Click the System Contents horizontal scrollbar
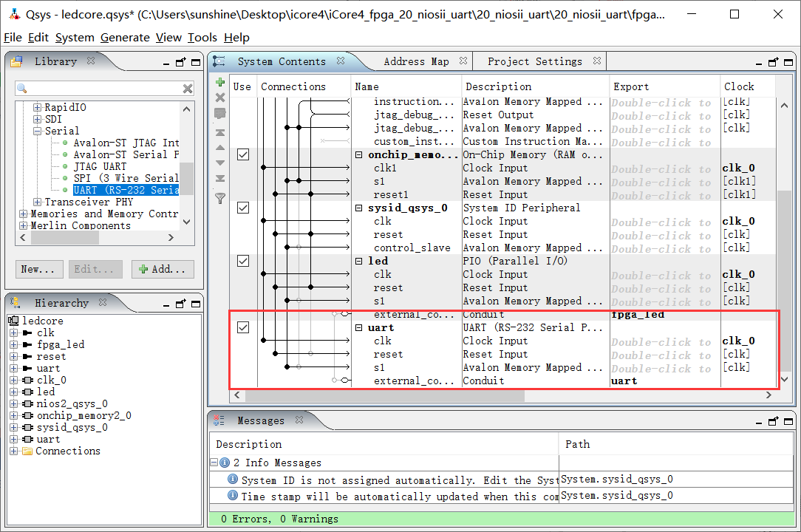The height and width of the screenshot is (532, 801). [384, 396]
